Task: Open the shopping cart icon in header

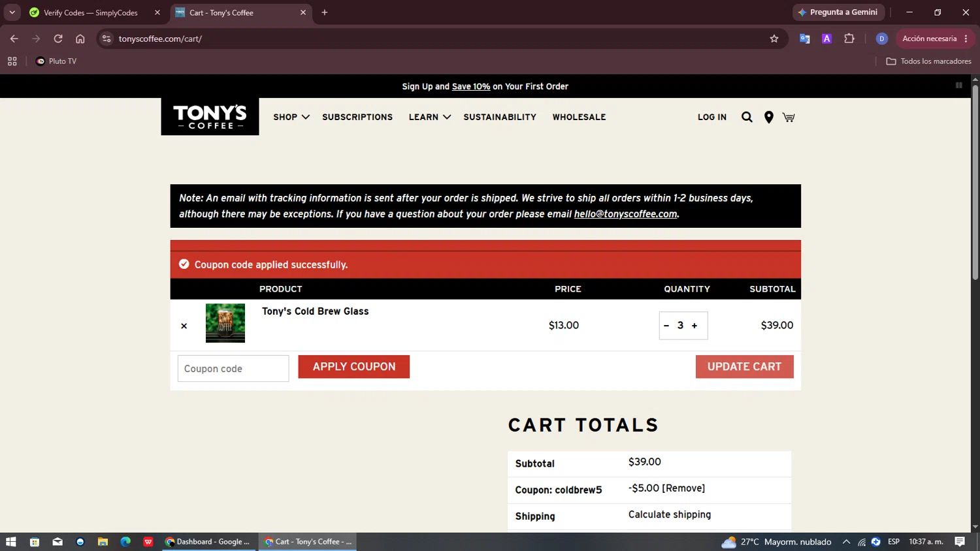Action: click(x=789, y=118)
